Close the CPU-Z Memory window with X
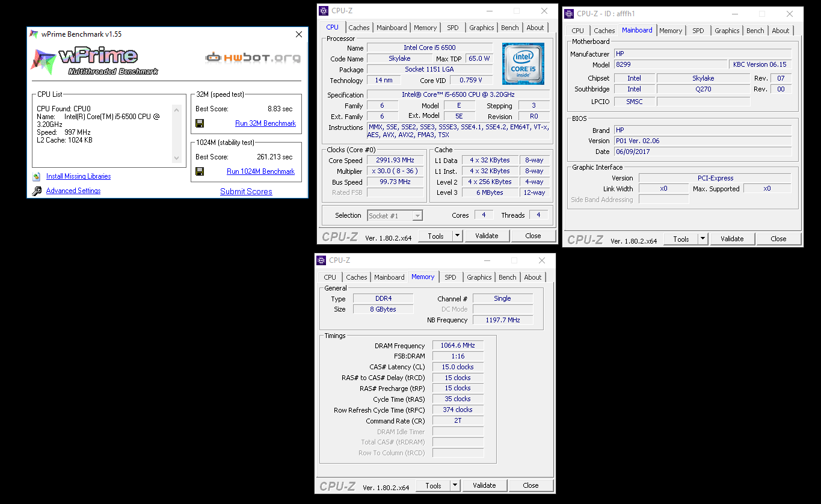 [x=542, y=260]
